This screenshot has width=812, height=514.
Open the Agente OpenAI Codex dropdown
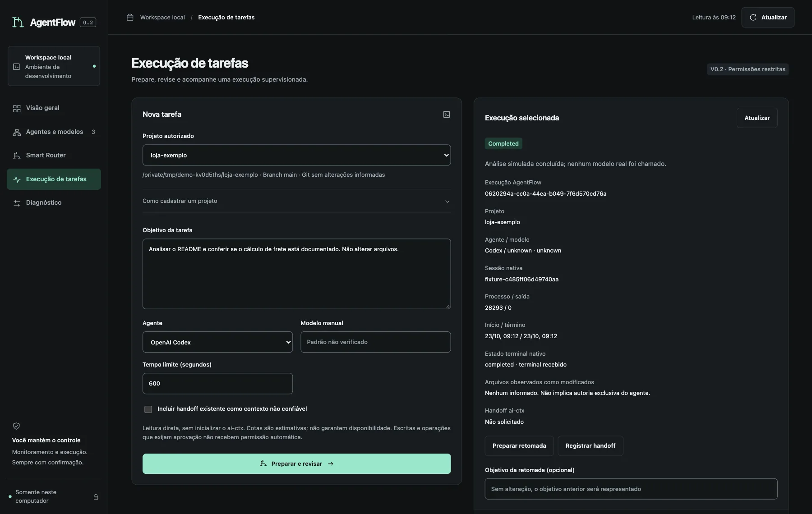[217, 342]
